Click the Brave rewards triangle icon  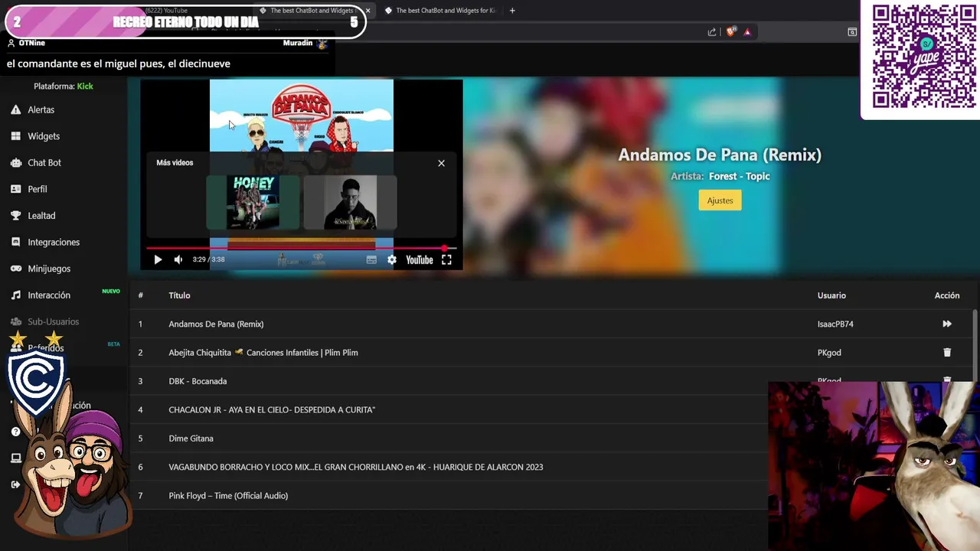[747, 31]
